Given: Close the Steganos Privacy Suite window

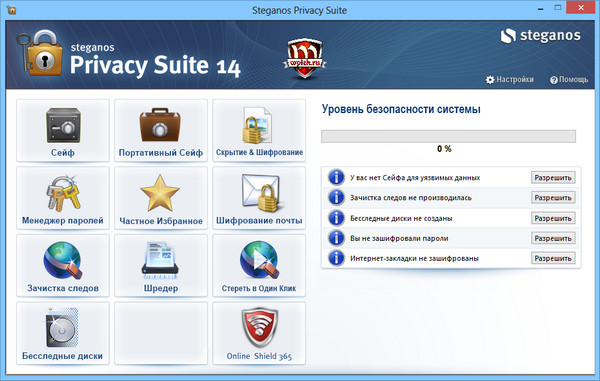Looking at the screenshot, I should pyautogui.click(x=581, y=7).
